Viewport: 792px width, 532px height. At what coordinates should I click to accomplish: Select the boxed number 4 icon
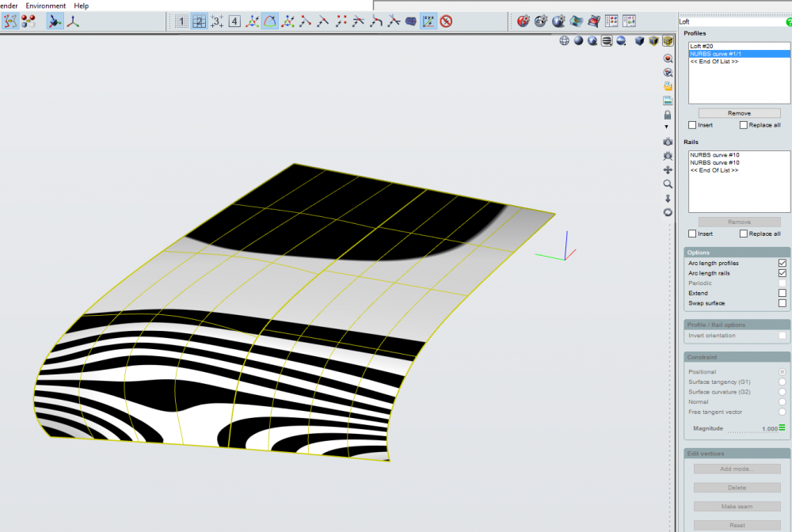pos(234,21)
